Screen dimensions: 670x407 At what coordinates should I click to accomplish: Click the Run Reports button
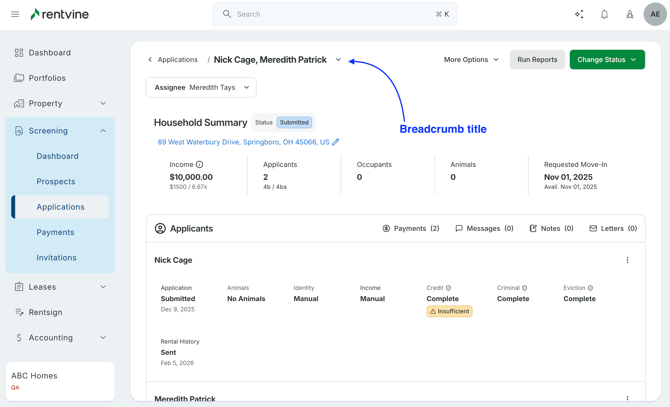coord(537,60)
